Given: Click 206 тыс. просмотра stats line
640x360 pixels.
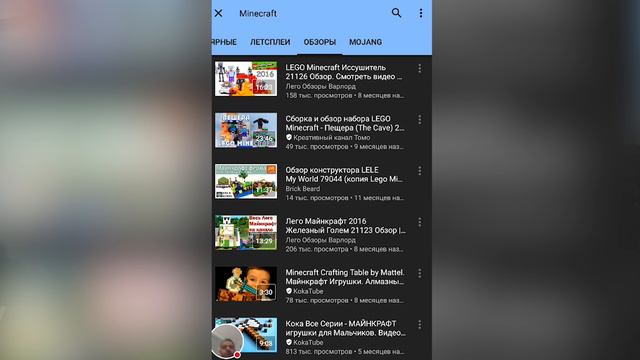Looking at the screenshot, I should click(x=345, y=249).
